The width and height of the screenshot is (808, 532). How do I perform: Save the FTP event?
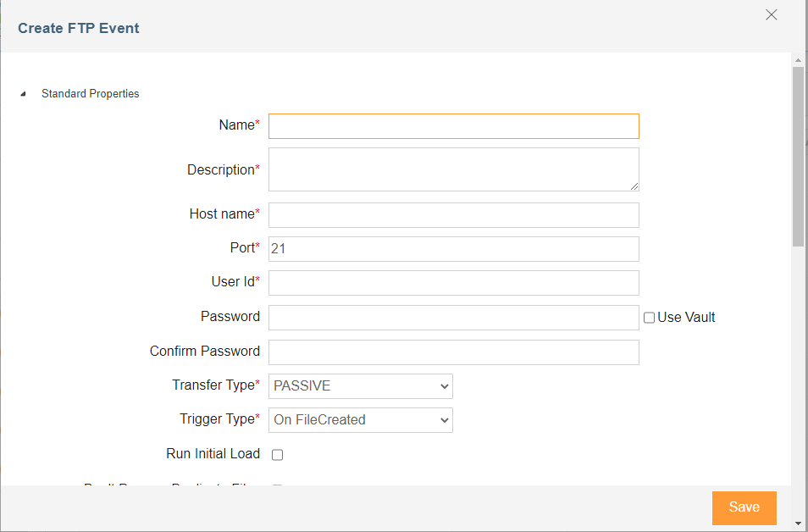tap(744, 507)
